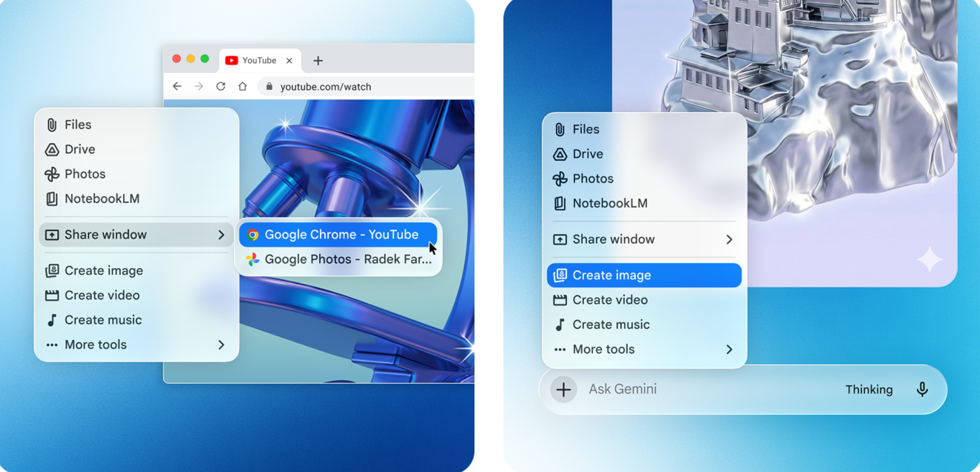Click the browser forward arrow
This screenshot has width=980, height=472.
[199, 86]
